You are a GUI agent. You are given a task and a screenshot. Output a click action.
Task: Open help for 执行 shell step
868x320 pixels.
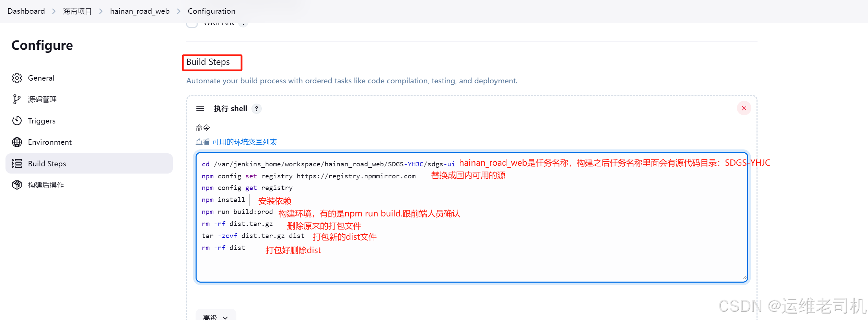click(x=257, y=109)
